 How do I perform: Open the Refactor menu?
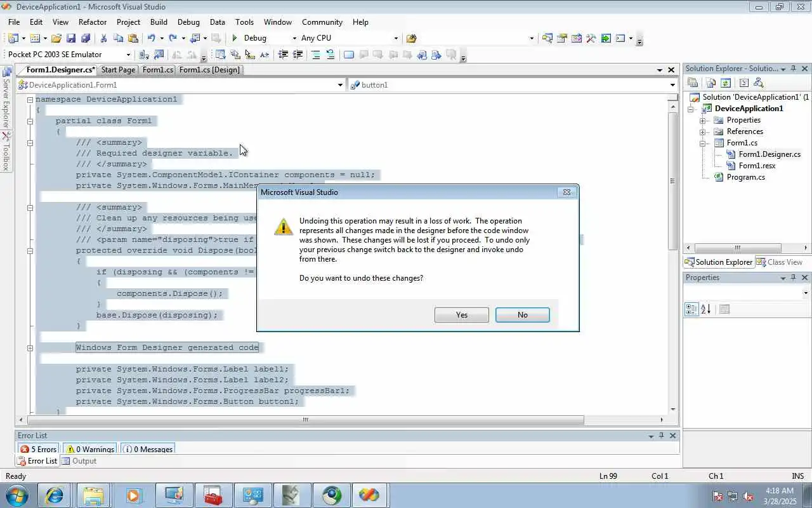click(93, 22)
